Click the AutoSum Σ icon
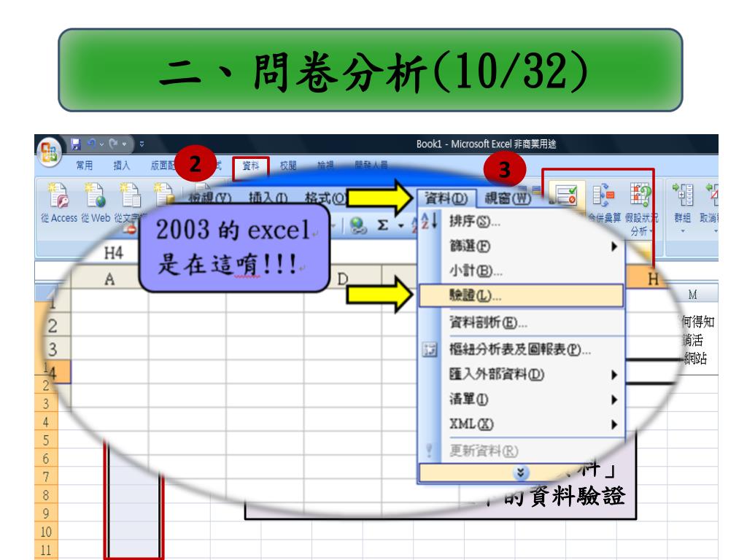This screenshot has height=560, width=747. coord(382,225)
